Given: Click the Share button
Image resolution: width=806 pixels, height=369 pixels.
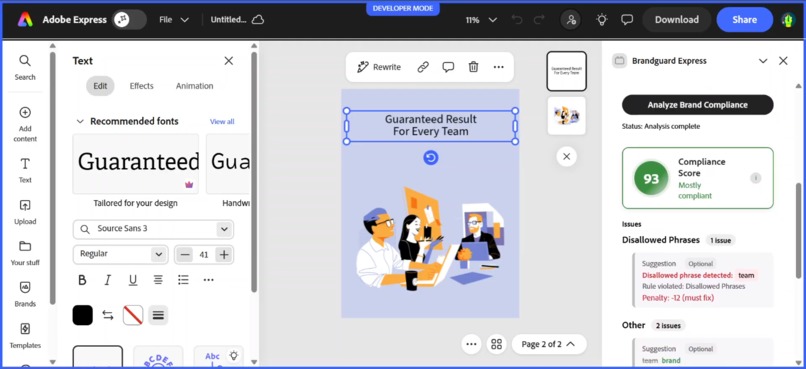Looking at the screenshot, I should click(x=744, y=20).
